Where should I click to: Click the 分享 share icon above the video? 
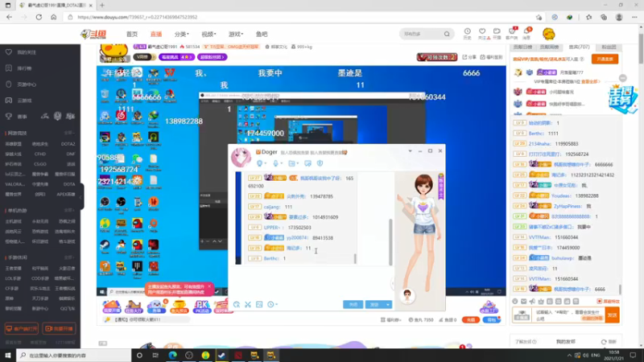tap(469, 57)
